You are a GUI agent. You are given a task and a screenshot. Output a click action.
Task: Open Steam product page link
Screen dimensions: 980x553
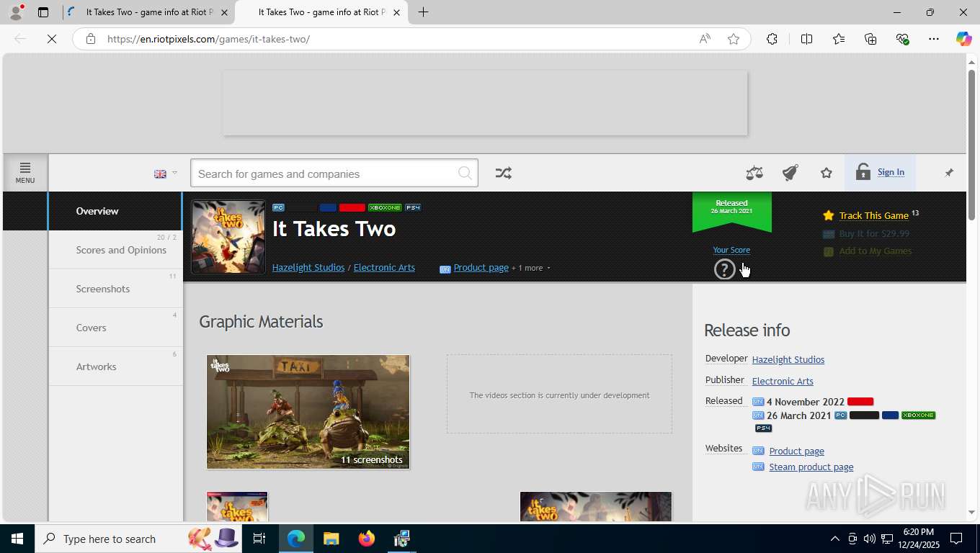(x=811, y=467)
